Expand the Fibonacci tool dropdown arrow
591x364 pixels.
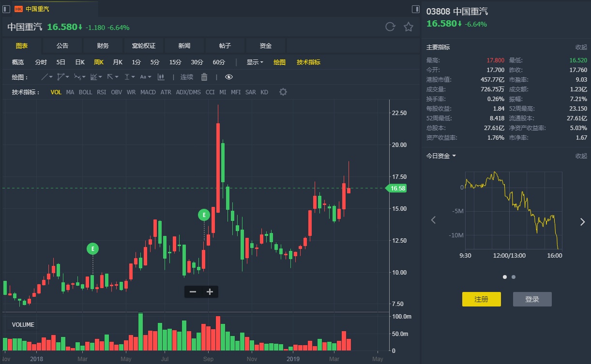(100, 77)
